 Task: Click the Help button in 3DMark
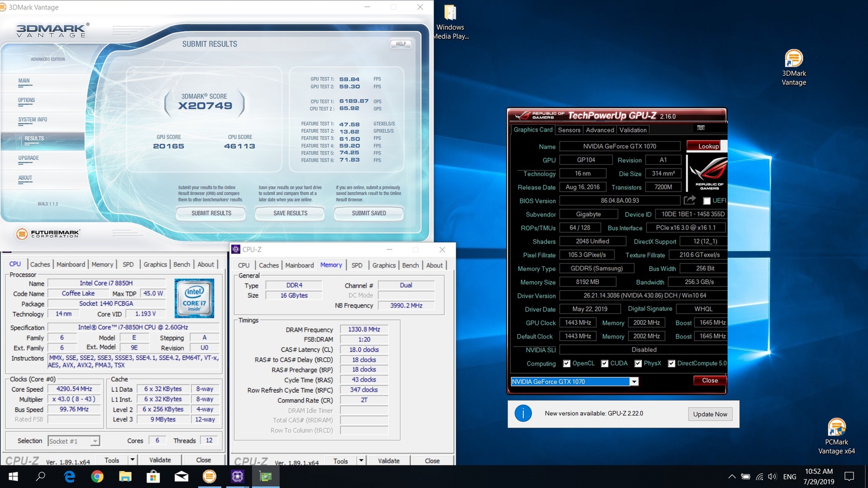[x=401, y=44]
